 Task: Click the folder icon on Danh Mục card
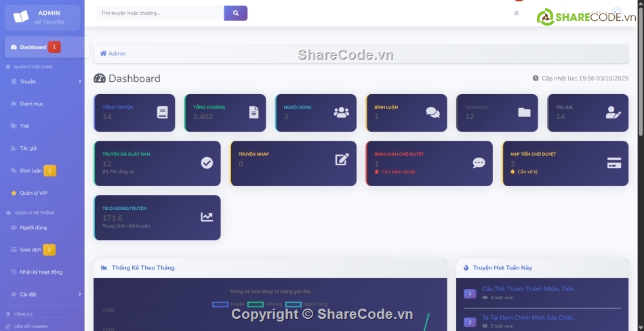(524, 112)
